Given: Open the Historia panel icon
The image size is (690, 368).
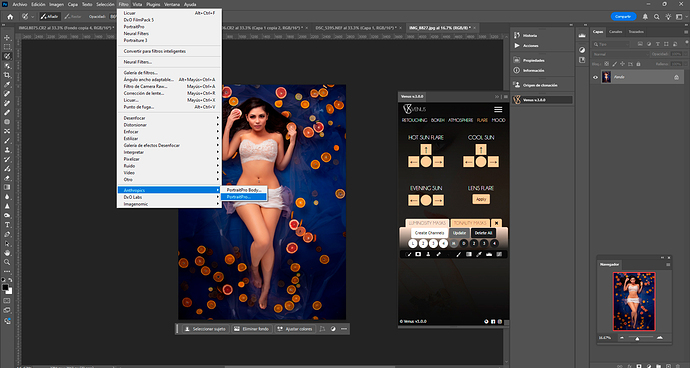Looking at the screenshot, I should 517,35.
